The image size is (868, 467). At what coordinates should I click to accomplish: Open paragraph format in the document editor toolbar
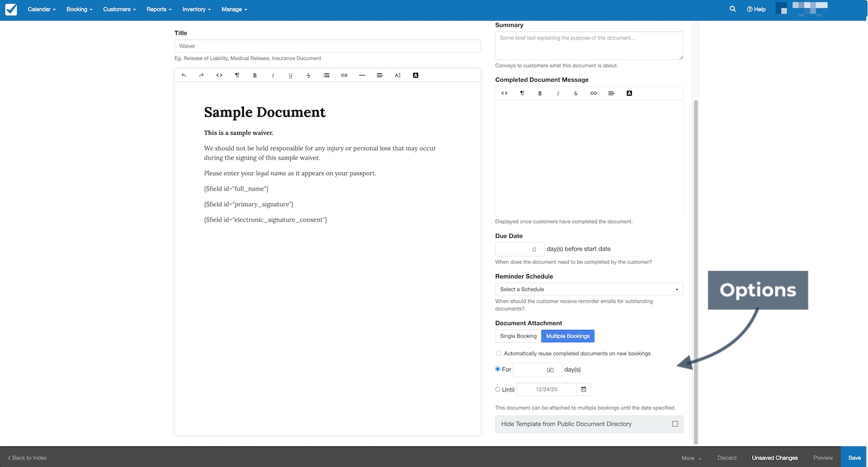[x=237, y=75]
